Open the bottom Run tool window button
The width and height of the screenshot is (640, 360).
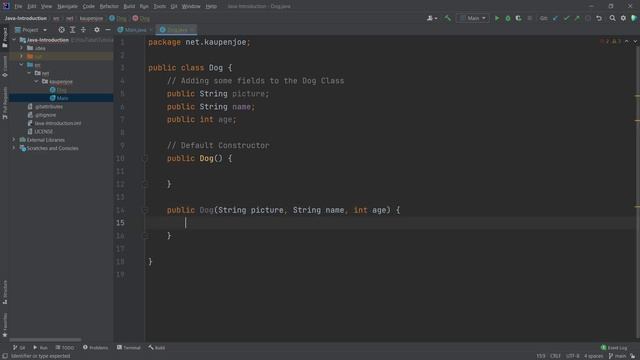tap(40, 348)
